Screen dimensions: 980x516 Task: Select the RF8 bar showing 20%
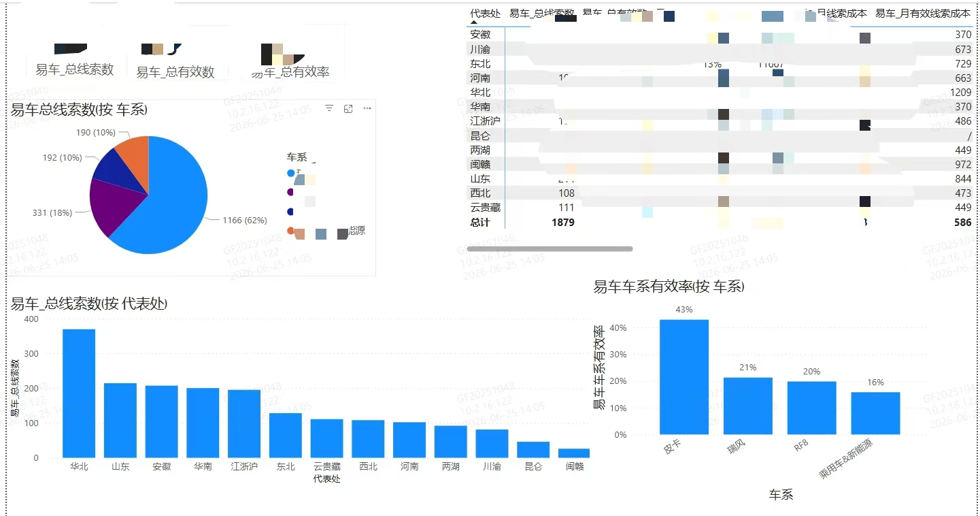click(812, 408)
